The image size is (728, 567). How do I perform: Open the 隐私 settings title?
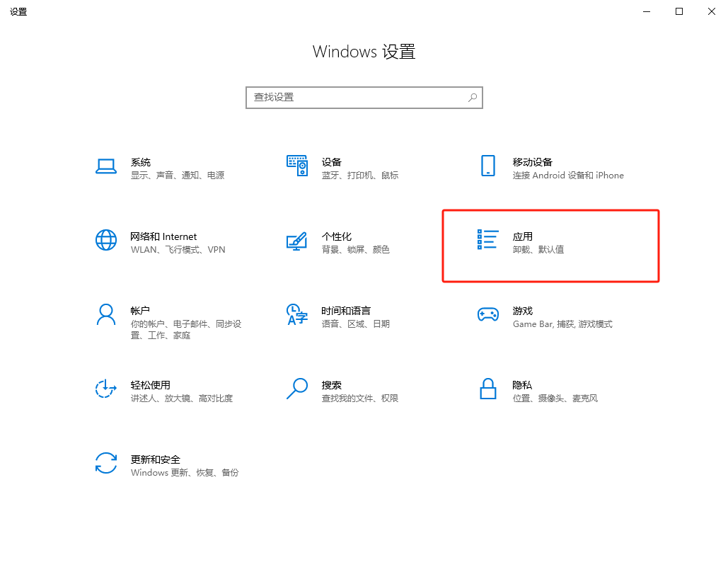[522, 385]
